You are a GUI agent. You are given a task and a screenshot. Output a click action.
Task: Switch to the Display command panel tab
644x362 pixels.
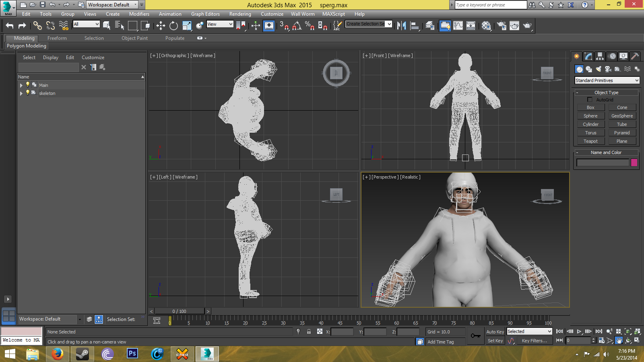623,56
